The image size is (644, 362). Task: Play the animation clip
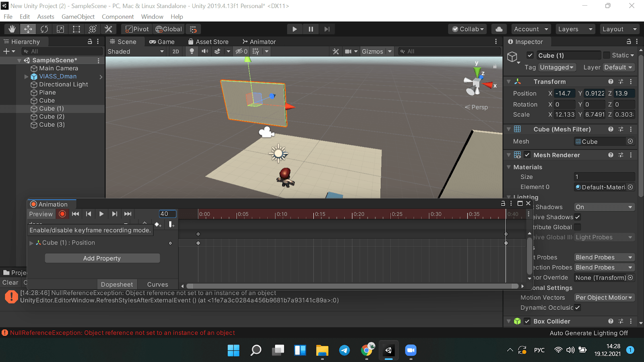101,214
